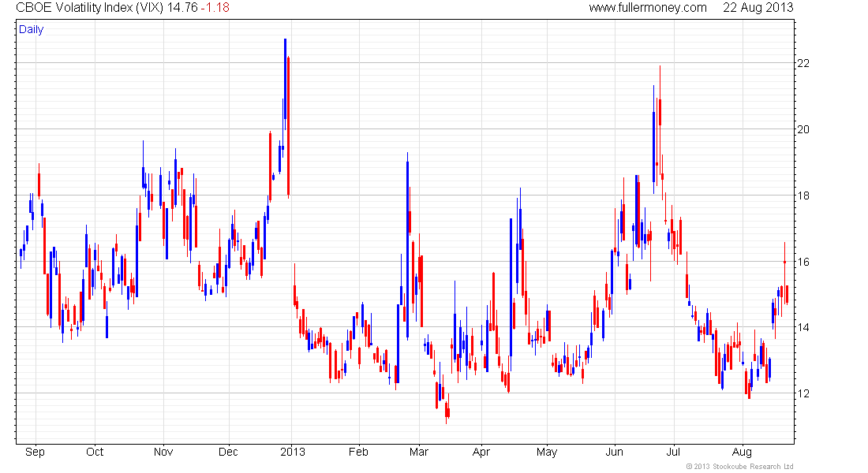
Task: Click the 'Oct' month label on time axis
Action: click(95, 452)
